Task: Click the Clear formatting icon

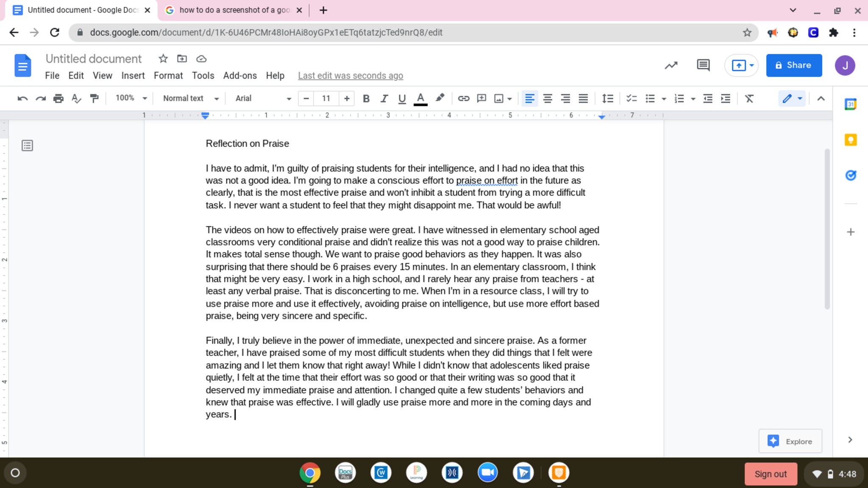Action: tap(749, 98)
